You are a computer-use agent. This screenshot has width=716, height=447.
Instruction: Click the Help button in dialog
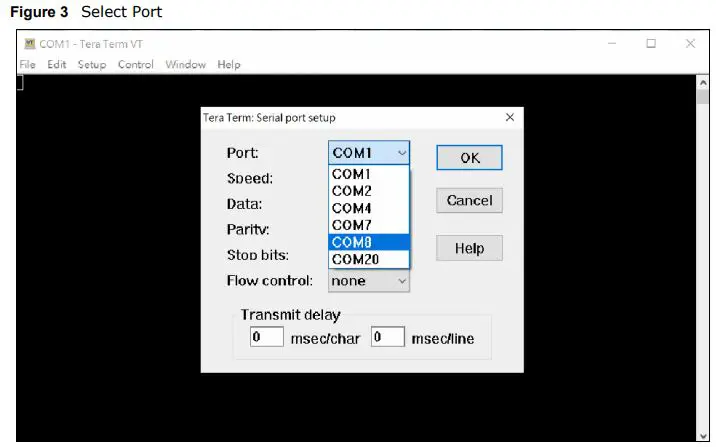click(x=469, y=248)
